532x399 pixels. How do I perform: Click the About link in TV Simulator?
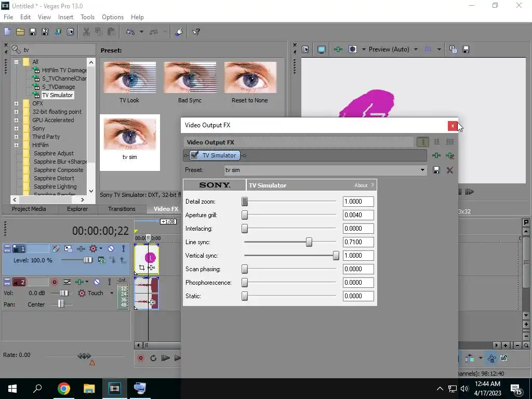click(x=361, y=185)
